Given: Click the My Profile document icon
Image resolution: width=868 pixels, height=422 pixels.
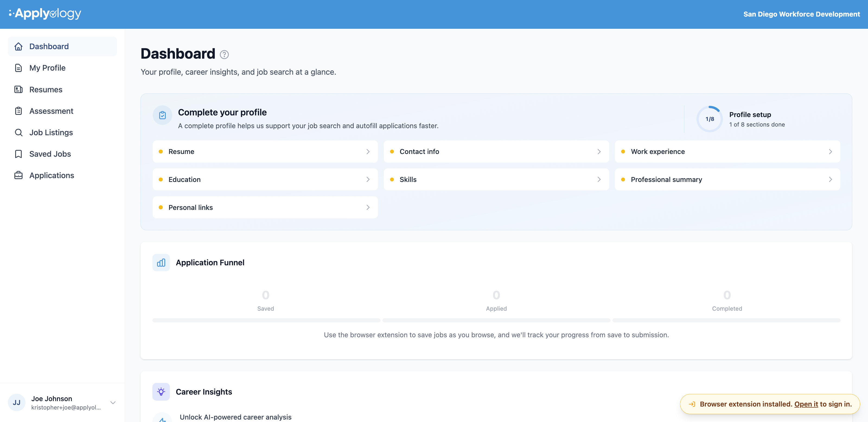Looking at the screenshot, I should pos(18,68).
